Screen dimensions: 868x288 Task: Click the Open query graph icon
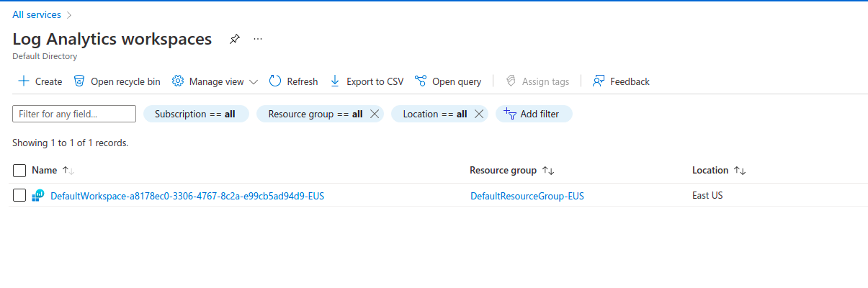coord(421,81)
